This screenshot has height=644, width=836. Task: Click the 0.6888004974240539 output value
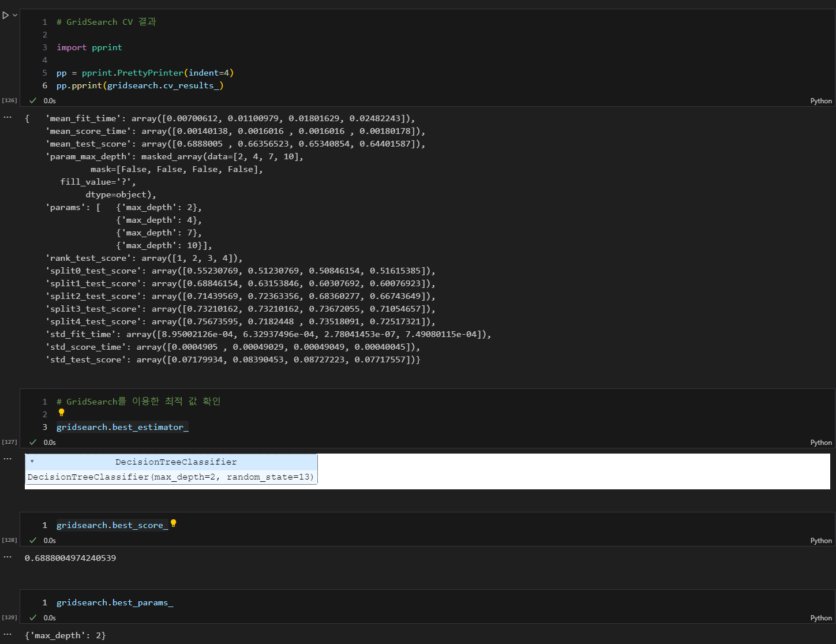[70, 558]
